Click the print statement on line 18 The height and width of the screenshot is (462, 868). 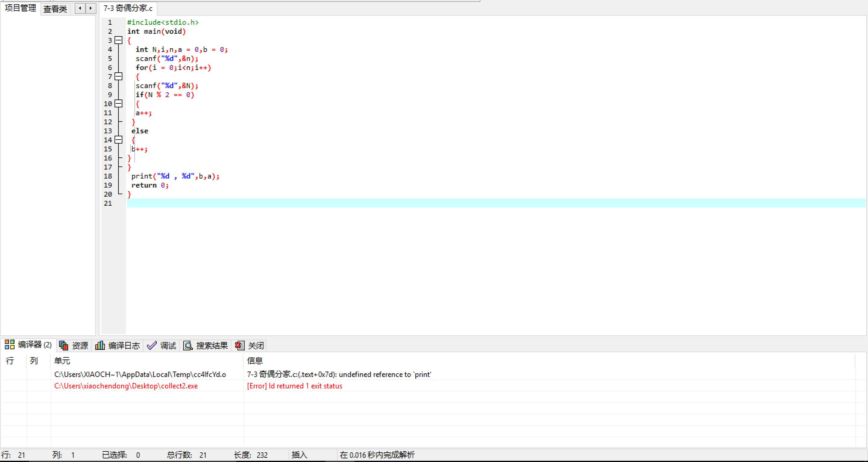(175, 176)
